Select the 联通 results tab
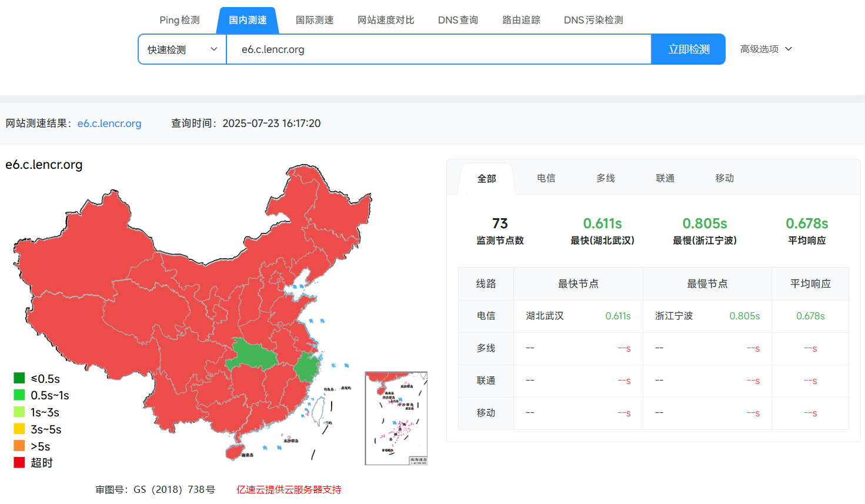865x504 pixels. (664, 178)
